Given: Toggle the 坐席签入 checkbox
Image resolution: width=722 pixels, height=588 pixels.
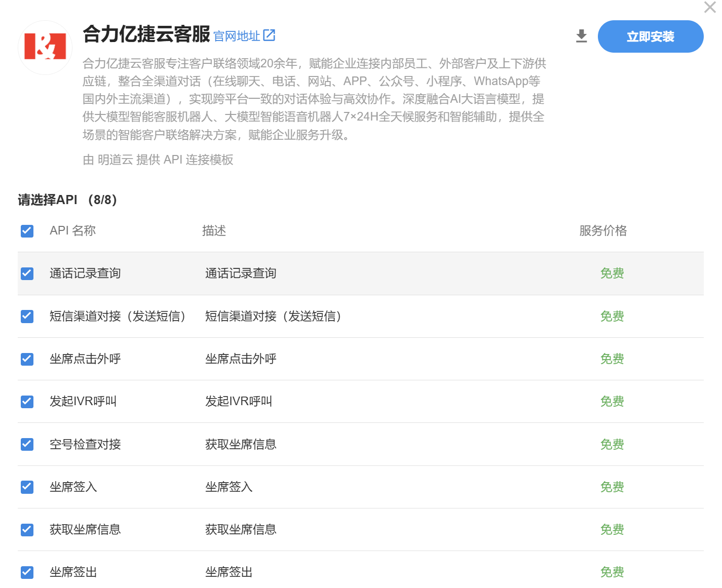Looking at the screenshot, I should pos(27,487).
